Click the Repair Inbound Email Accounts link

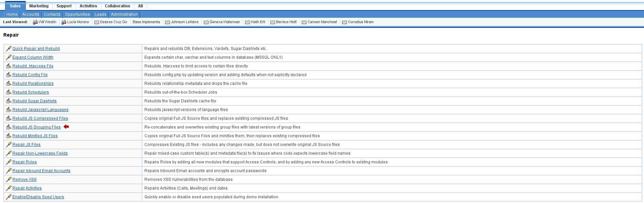[41, 171]
